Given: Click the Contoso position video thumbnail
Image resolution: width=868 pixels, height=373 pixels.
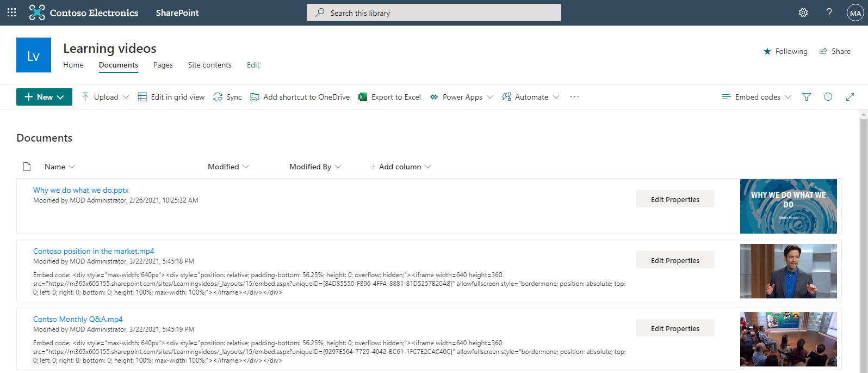Looking at the screenshot, I should coord(789,271).
